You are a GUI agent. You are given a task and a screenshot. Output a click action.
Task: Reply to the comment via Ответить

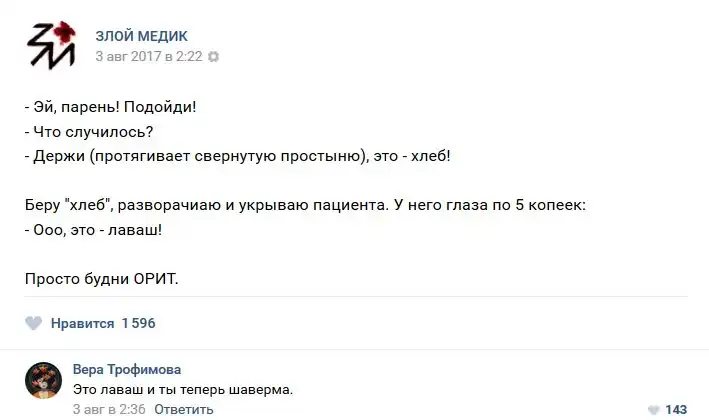pyautogui.click(x=184, y=409)
